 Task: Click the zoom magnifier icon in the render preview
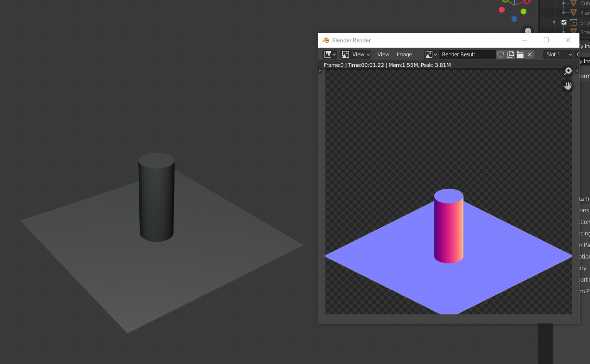tap(568, 71)
